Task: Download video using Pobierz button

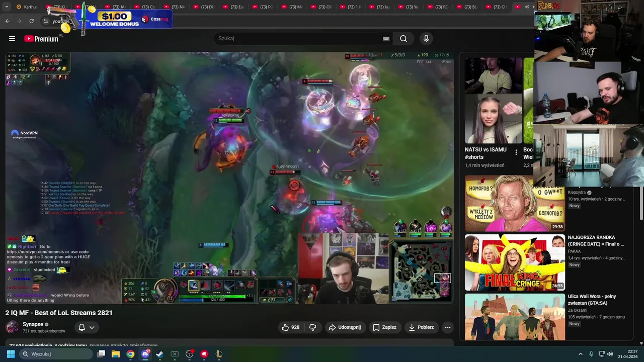Action: tap(421, 327)
